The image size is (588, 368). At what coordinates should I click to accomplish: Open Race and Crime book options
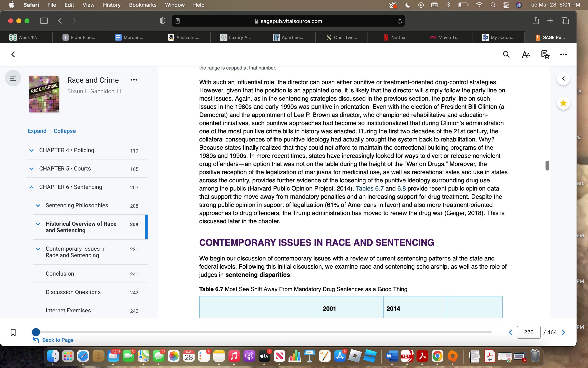coord(134,80)
